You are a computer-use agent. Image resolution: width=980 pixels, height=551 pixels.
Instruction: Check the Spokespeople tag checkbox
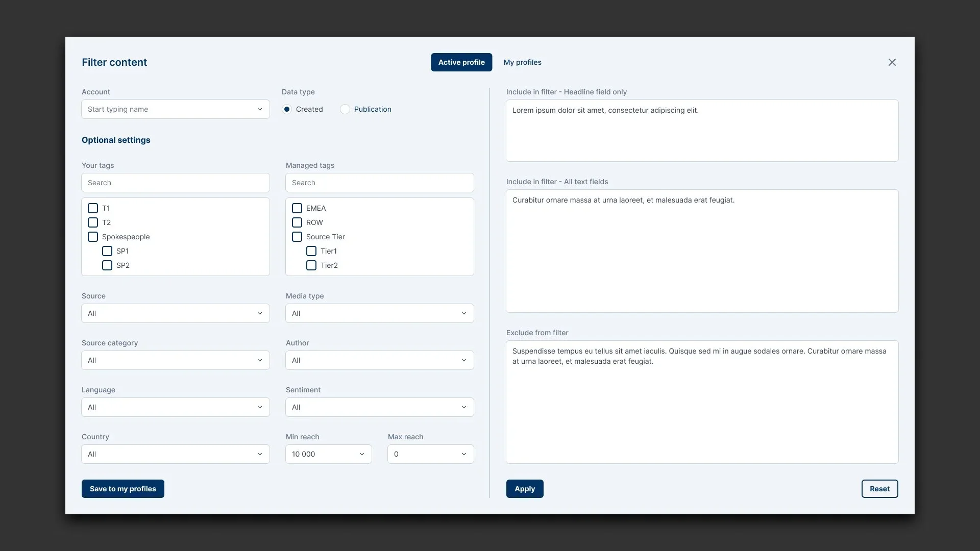(93, 237)
